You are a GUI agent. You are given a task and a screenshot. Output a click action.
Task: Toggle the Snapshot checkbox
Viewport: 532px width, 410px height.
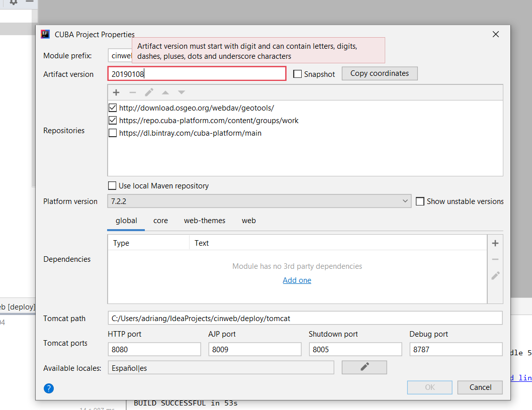(x=297, y=74)
